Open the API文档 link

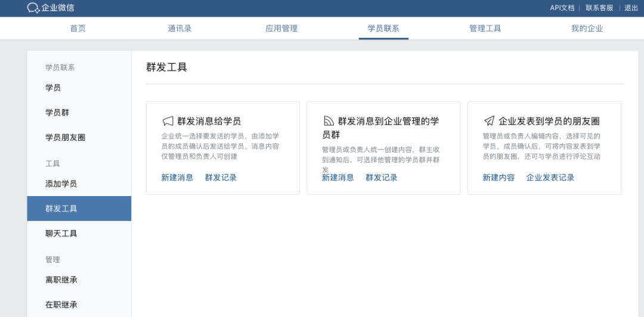(x=562, y=8)
